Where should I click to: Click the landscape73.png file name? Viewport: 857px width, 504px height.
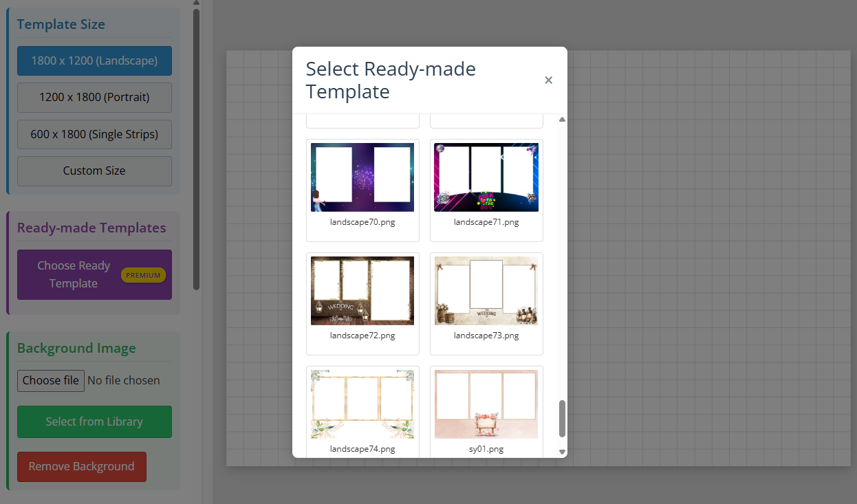pyautogui.click(x=486, y=336)
